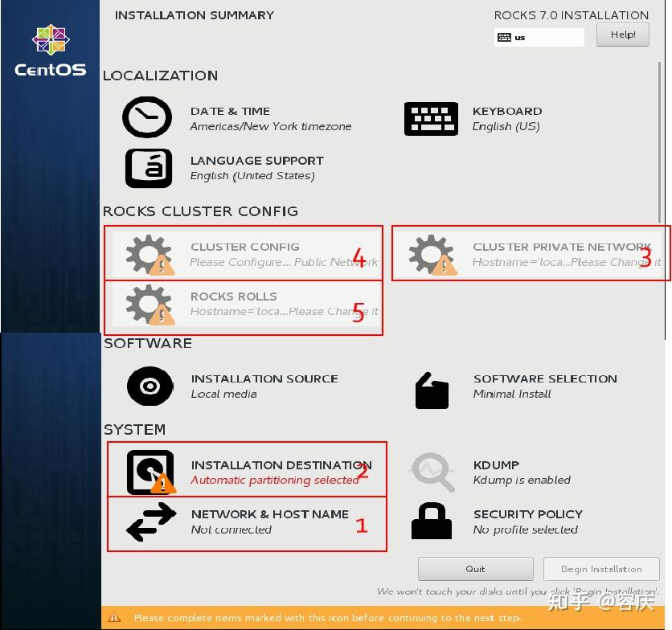
Task: Click the Security Policy padlock icon
Action: pyautogui.click(x=432, y=521)
